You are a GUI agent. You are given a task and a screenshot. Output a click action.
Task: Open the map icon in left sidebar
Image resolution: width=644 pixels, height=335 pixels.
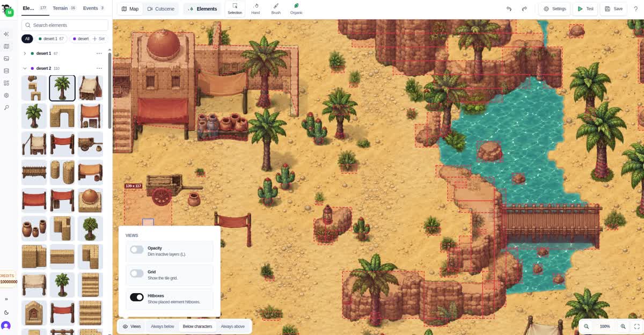(6, 46)
